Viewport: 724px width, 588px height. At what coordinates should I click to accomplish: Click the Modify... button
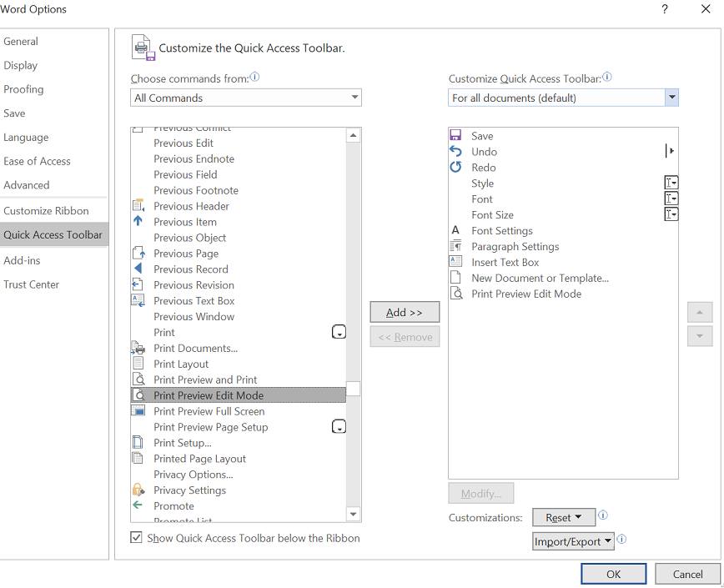480,494
